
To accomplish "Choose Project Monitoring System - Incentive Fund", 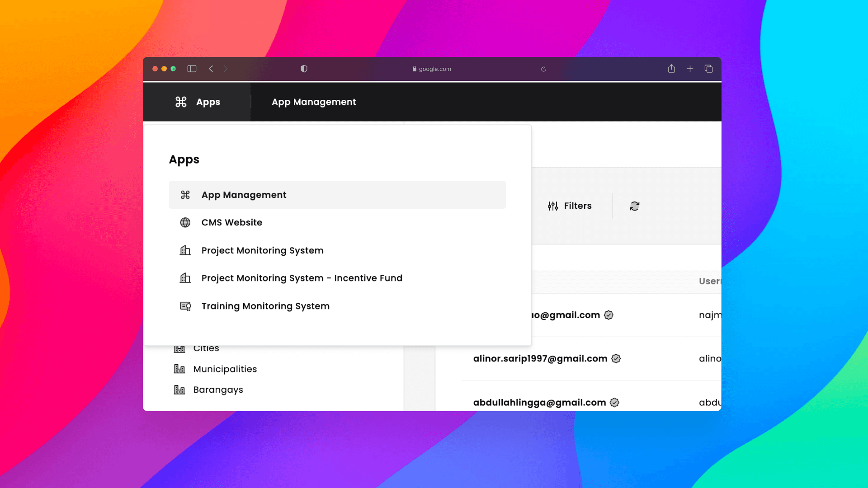I will click(302, 278).
